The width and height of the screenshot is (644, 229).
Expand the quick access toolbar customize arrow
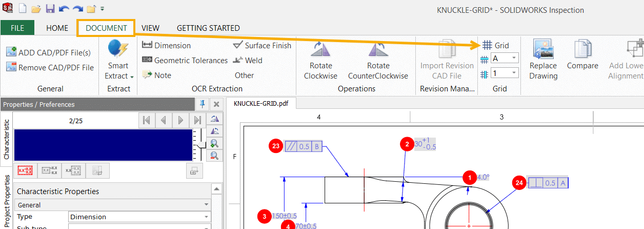[103, 9]
